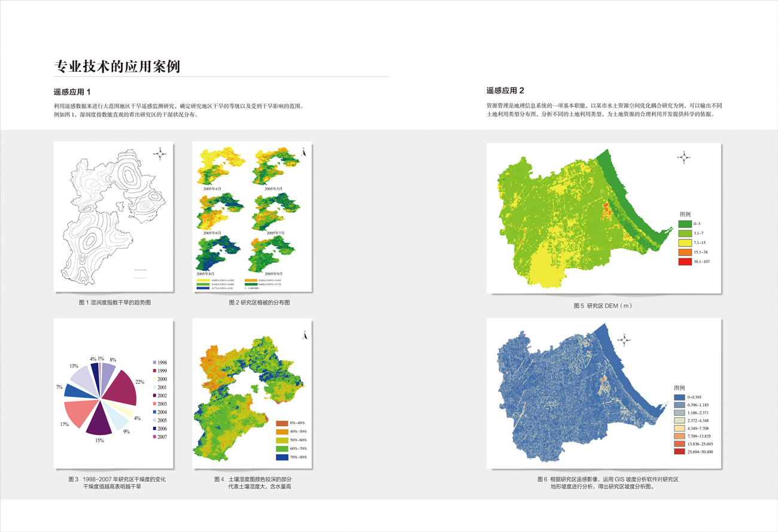Click the 图4 soil moisture caption text
This screenshot has height=532, width=778.
[x=252, y=483]
